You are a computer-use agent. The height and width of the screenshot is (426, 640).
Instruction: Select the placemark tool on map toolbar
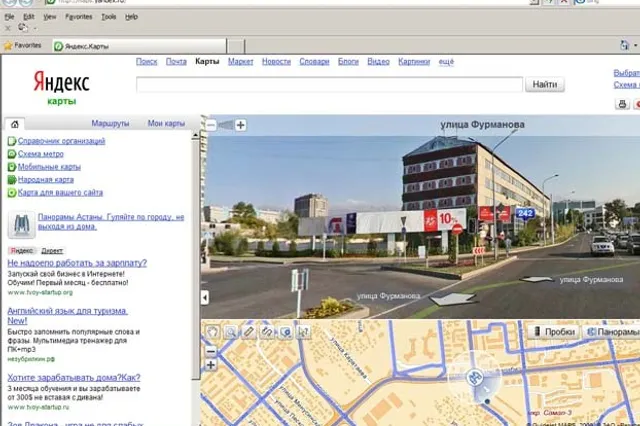pyautogui.click(x=285, y=332)
